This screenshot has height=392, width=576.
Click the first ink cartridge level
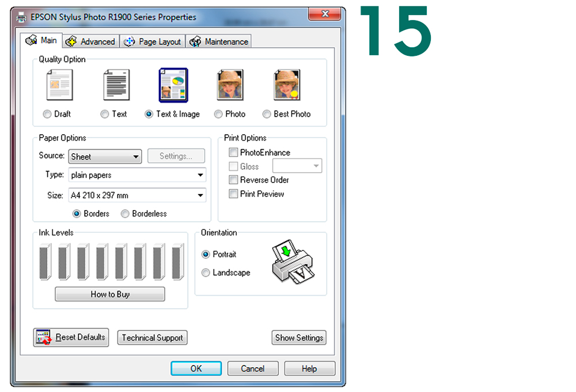point(44,262)
